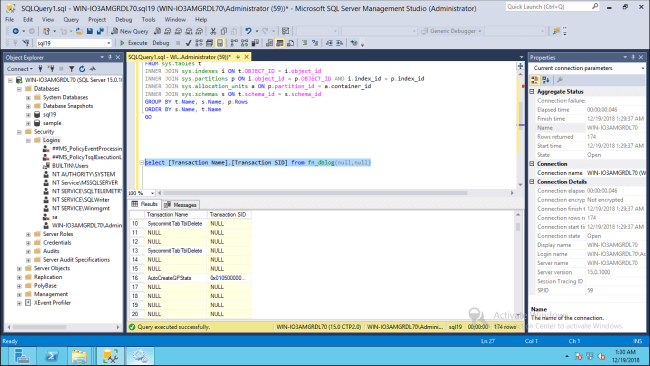Collapse the Aggregate Status properties section
650x366 pixels.
[x=532, y=92]
